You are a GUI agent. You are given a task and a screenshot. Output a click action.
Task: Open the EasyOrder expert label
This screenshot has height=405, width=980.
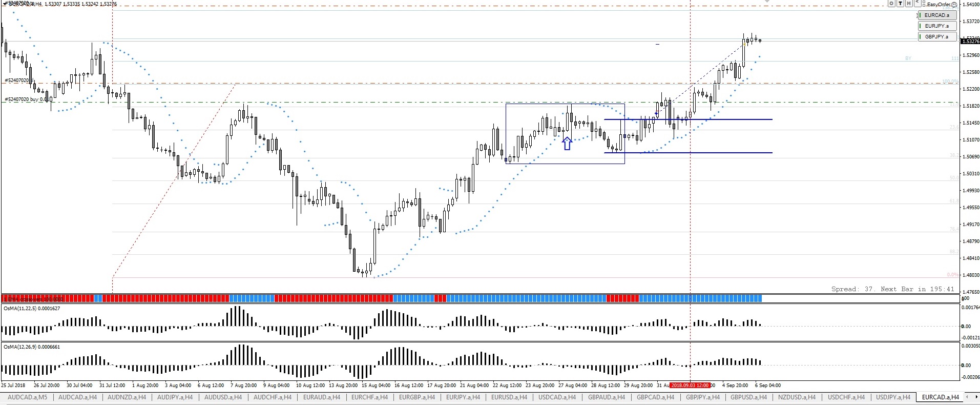pyautogui.click(x=939, y=4)
